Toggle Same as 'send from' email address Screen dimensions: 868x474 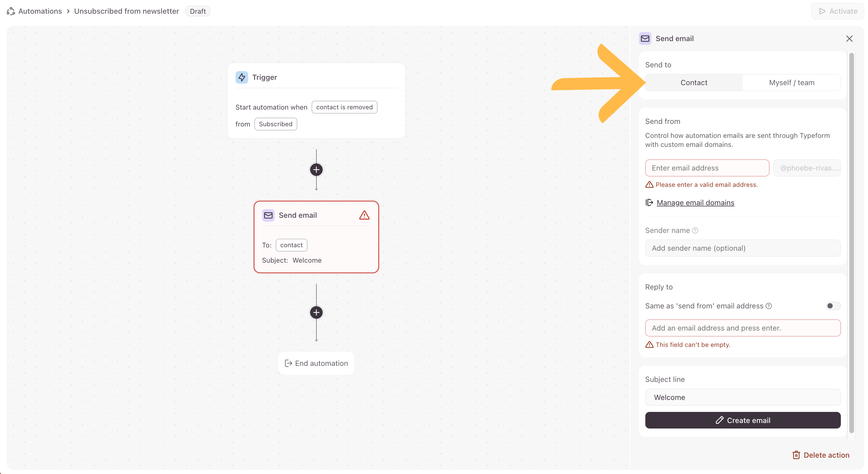[x=833, y=306]
